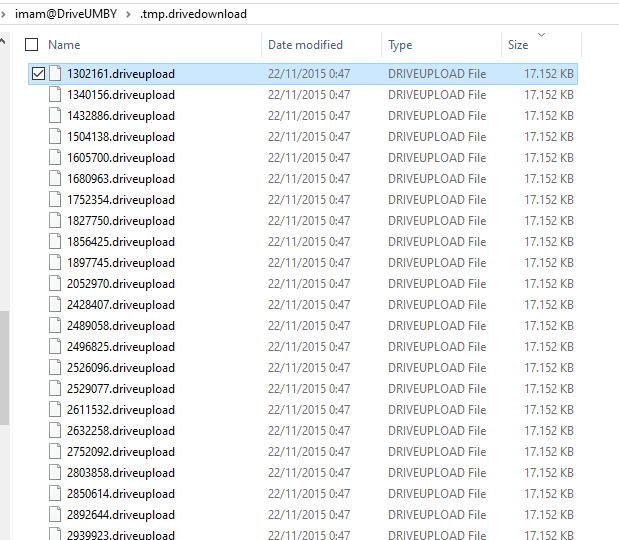Select file icon of 2752092.driveupload
Viewport: 619px width, 540px height.
coord(55,452)
